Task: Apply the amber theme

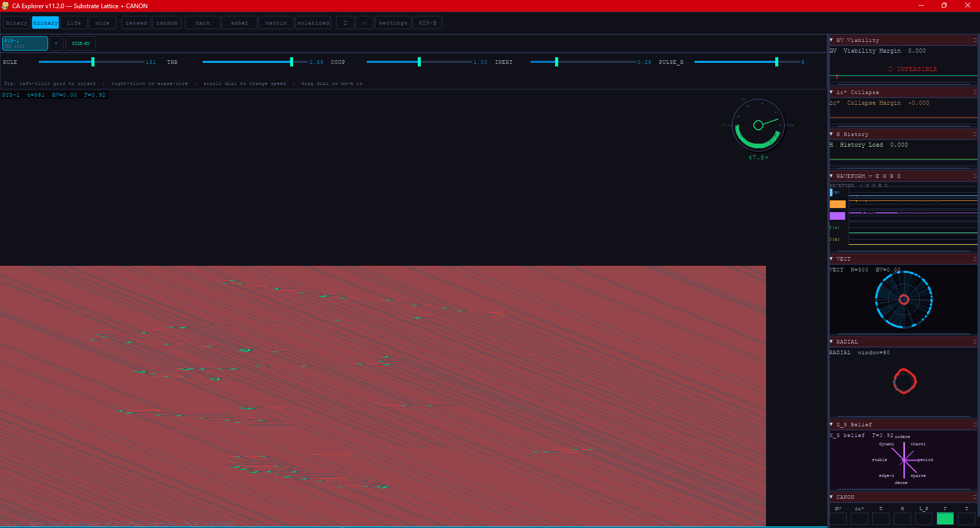Action: [x=240, y=23]
